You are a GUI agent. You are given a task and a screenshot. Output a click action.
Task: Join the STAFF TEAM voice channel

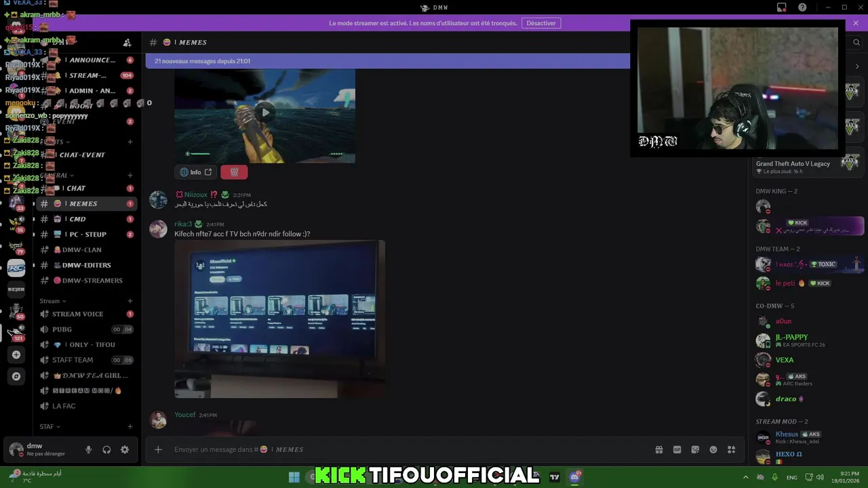tap(87, 360)
